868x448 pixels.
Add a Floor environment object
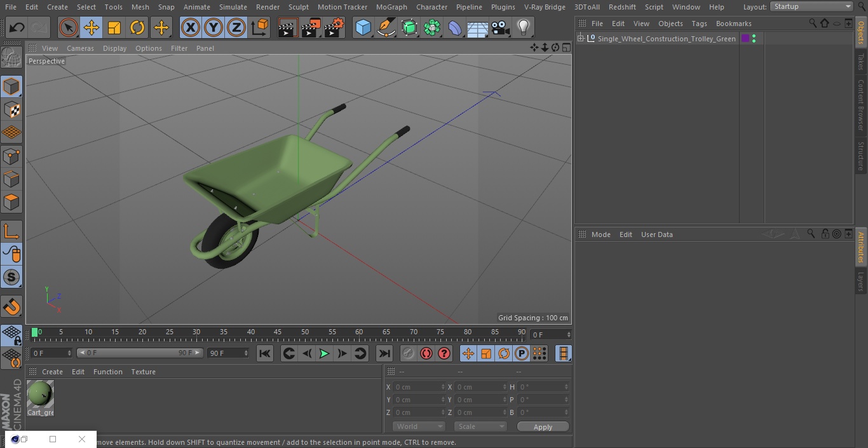pyautogui.click(x=478, y=27)
